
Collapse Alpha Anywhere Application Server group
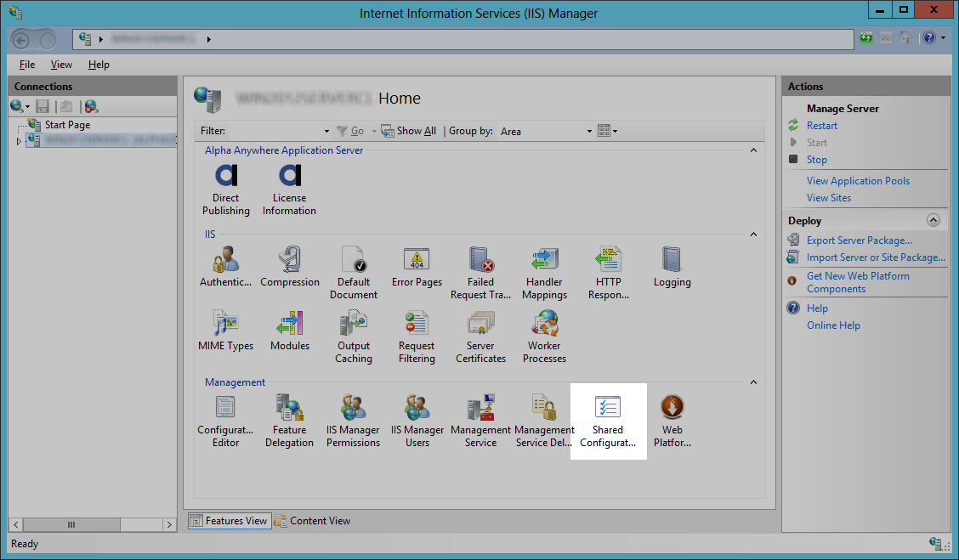(x=753, y=150)
